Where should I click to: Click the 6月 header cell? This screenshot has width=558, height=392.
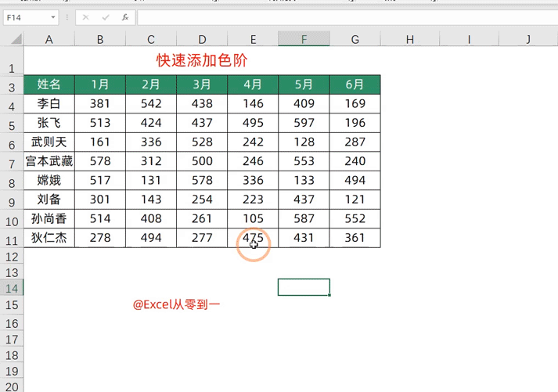(x=355, y=85)
